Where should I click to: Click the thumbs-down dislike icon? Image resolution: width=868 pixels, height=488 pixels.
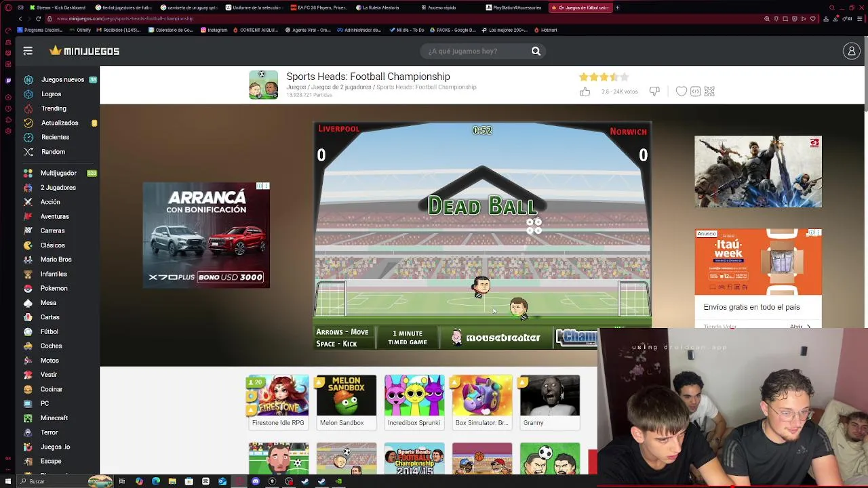tap(654, 91)
